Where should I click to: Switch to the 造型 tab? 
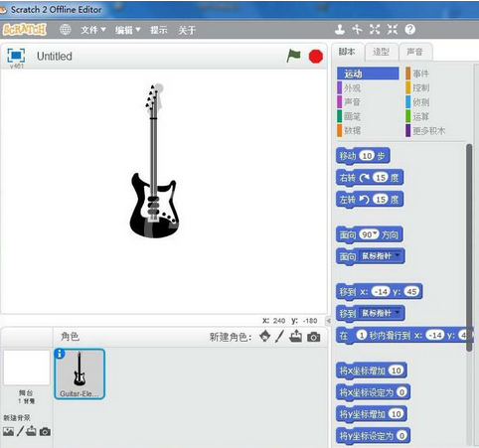point(381,52)
